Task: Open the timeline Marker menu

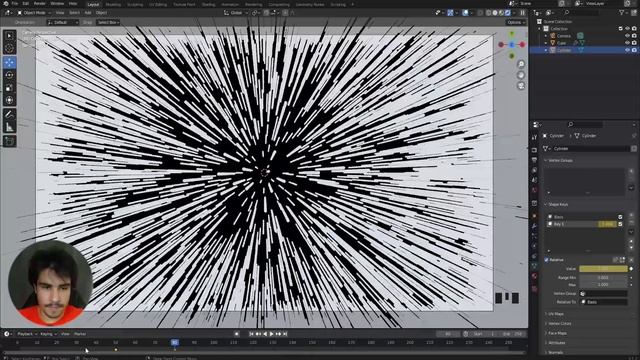Action: (80, 334)
